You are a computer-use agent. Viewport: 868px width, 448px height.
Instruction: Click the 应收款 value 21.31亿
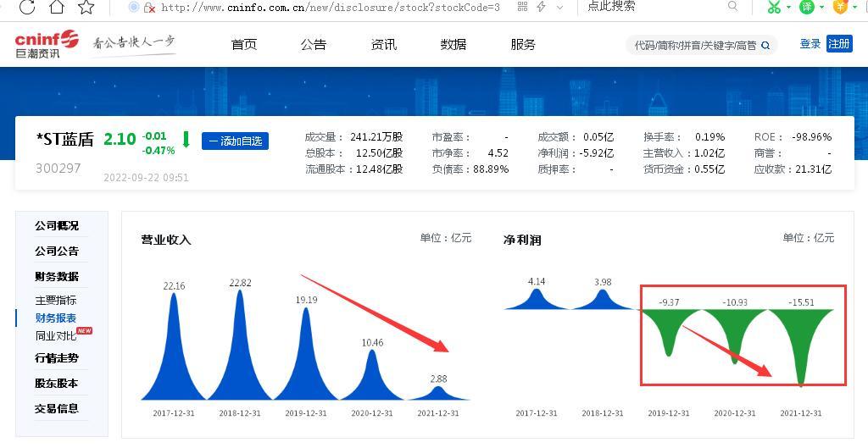(813, 169)
